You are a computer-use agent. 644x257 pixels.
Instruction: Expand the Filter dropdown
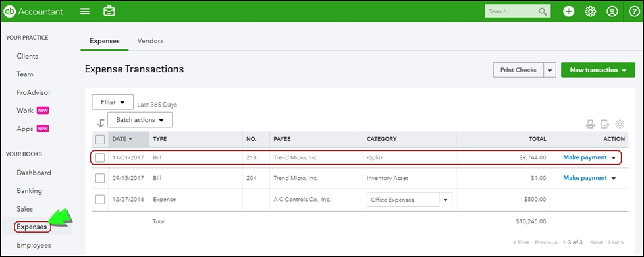[113, 102]
